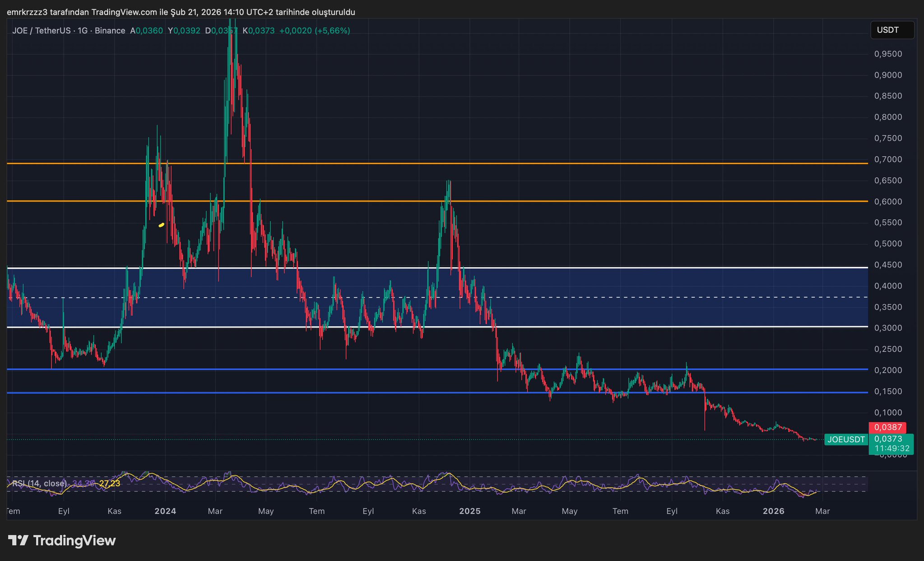Click the upper white border of blue zone
Viewport: 924px width, 561px height.
(x=542, y=268)
